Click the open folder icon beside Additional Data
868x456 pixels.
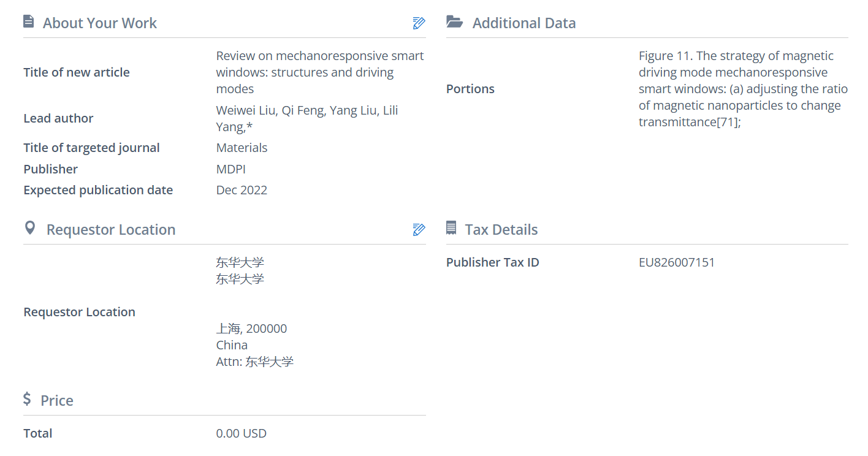point(454,23)
